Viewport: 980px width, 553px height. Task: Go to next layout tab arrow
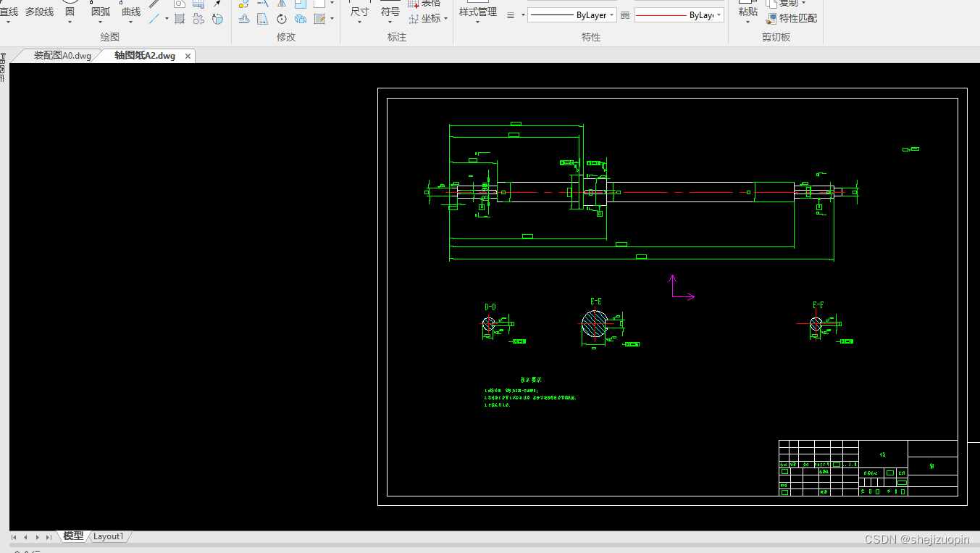tap(37, 537)
